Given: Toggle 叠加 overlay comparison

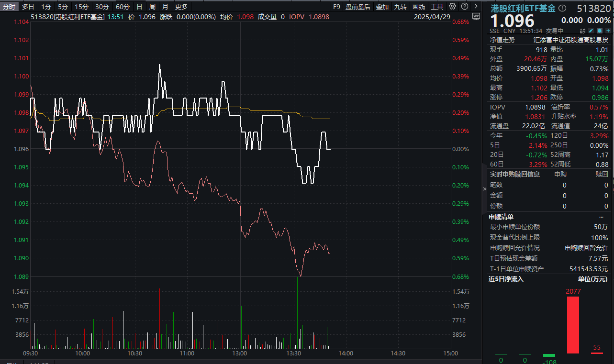Looking at the screenshot, I should point(382,7).
